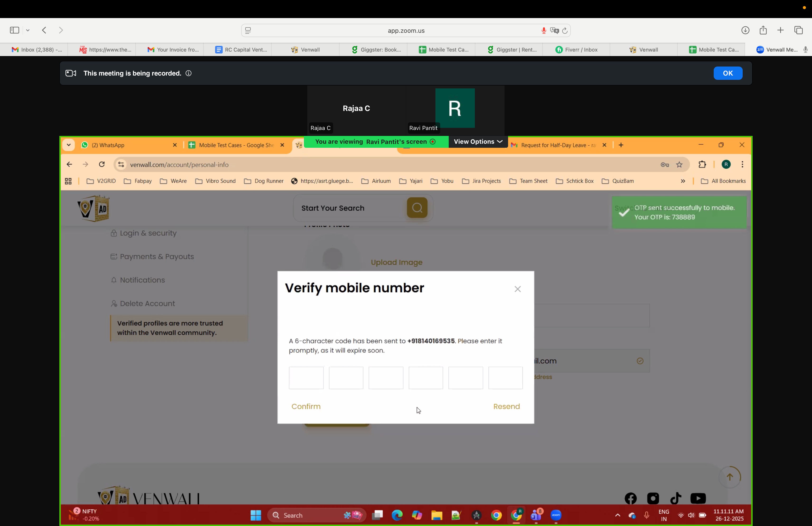This screenshot has width=812, height=526.
Task: Click the page settings icon in address bar
Action: (x=248, y=31)
